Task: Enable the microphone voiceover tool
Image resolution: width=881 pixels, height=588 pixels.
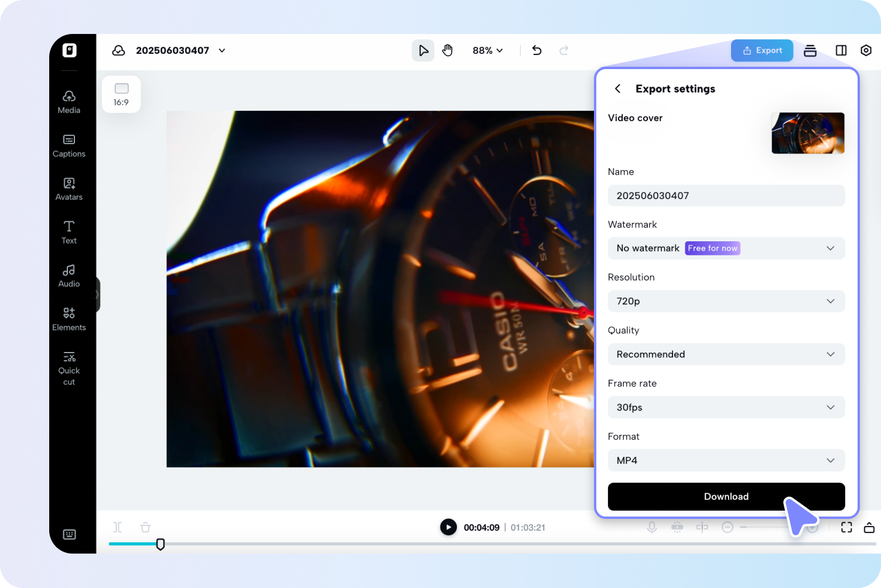Action: (x=652, y=527)
